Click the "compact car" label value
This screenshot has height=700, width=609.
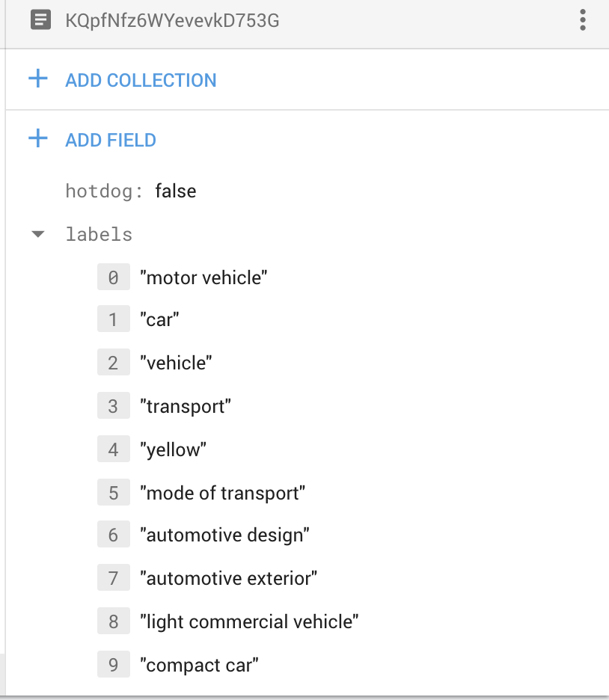click(199, 665)
